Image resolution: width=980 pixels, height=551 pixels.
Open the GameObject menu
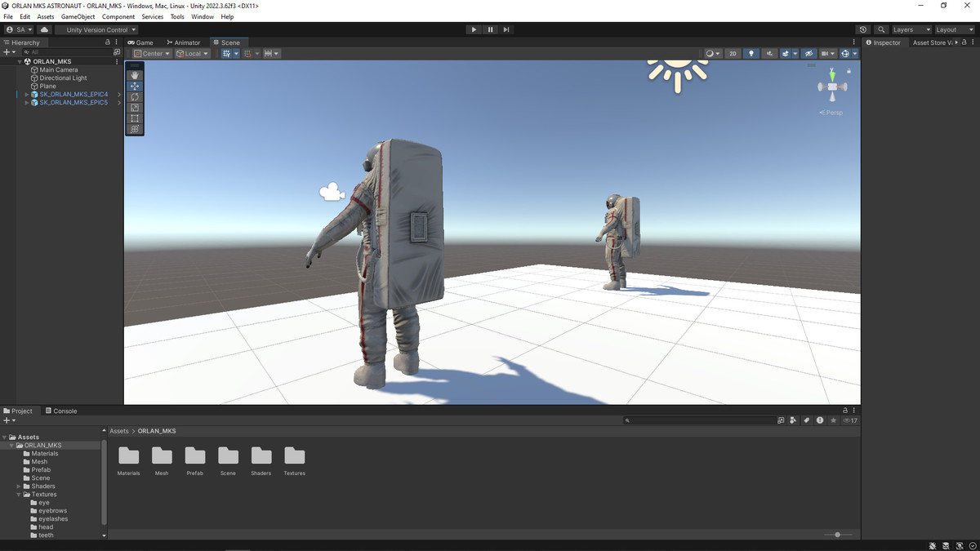point(78,16)
